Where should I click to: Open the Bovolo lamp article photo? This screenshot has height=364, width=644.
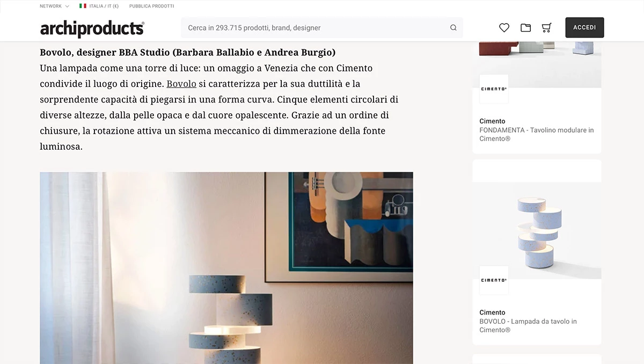(x=226, y=268)
